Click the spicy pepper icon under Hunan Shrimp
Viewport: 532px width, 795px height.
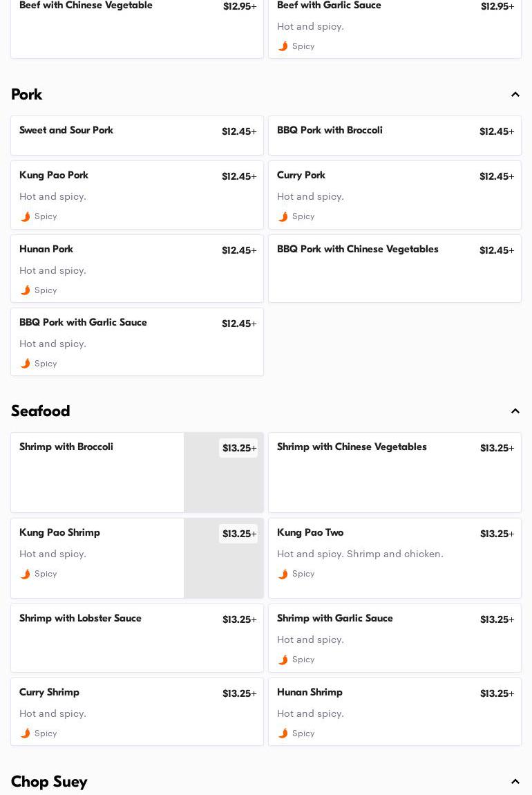(283, 733)
